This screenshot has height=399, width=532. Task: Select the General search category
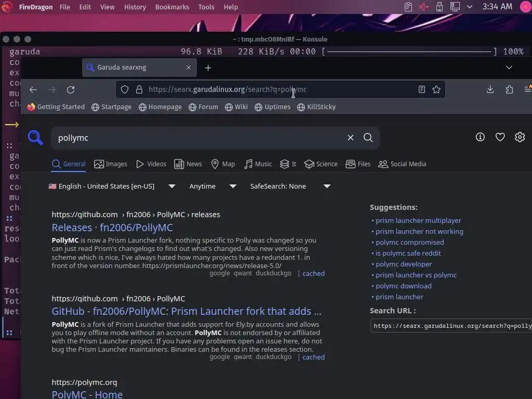coord(69,164)
